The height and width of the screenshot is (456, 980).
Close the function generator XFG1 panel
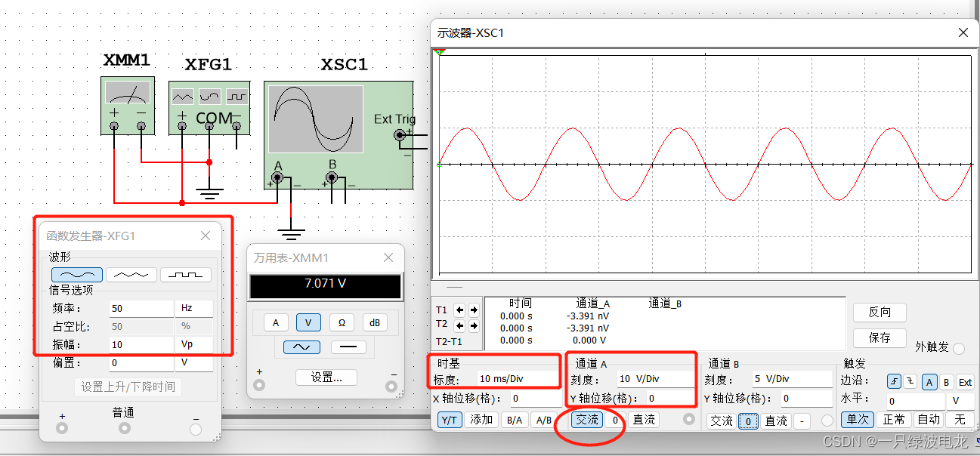[206, 236]
